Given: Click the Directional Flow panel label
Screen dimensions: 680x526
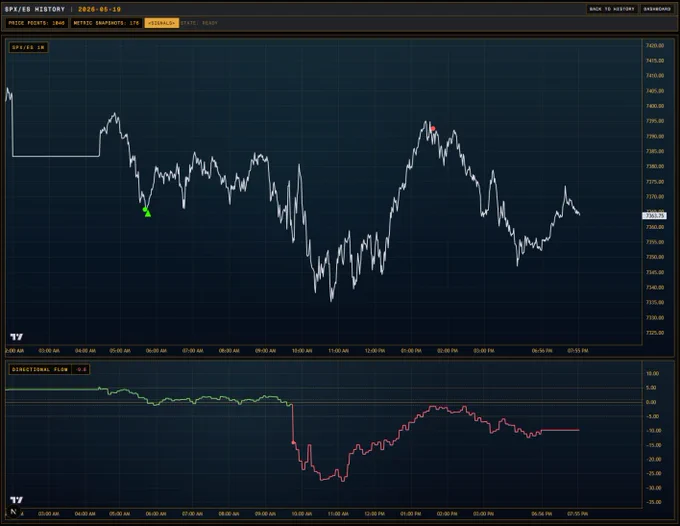Looking at the screenshot, I should point(40,369).
